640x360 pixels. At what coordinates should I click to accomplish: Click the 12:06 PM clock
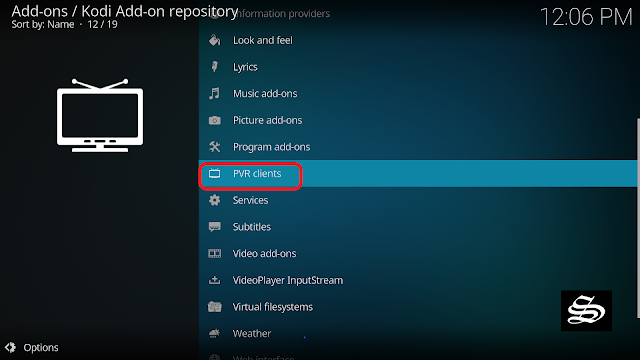[586, 17]
